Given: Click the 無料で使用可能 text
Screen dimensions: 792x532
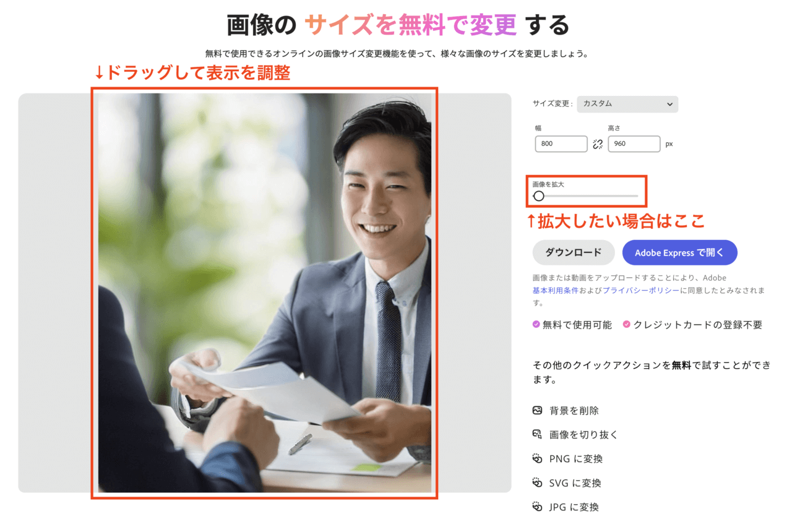Looking at the screenshot, I should [x=577, y=325].
